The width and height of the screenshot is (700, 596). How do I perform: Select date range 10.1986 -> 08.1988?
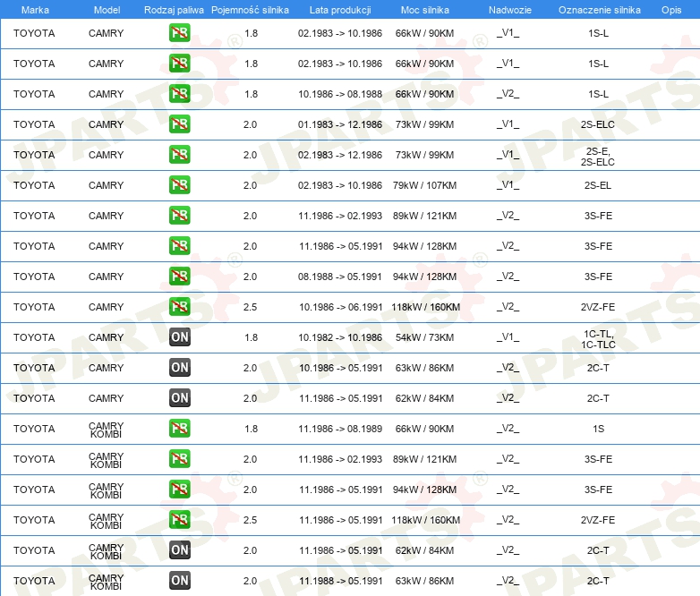coord(340,94)
